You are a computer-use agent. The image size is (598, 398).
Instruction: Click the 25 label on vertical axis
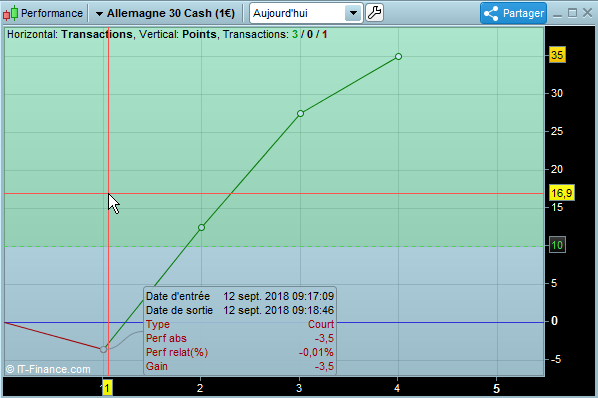coord(557,132)
